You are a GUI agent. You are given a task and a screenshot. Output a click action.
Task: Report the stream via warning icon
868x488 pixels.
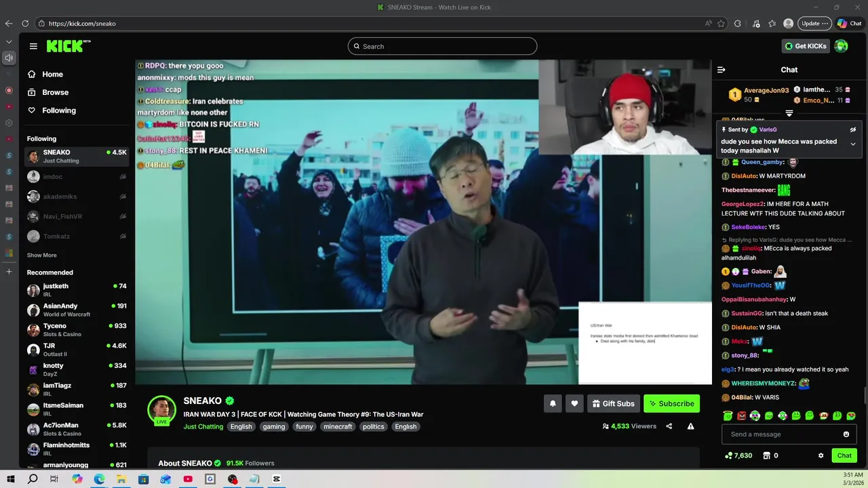tap(690, 426)
